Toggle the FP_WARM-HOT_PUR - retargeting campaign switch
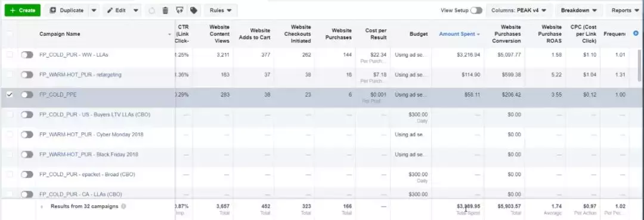Screen dimensions: 644x220 pos(27,75)
